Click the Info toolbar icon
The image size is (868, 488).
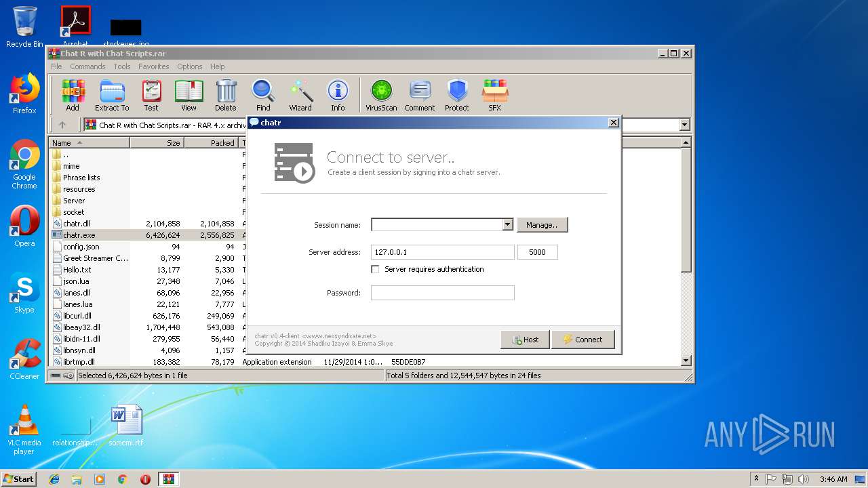(338, 96)
